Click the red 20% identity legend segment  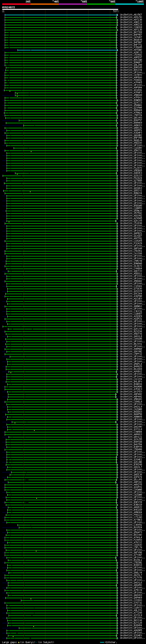click(x=16, y=4)
